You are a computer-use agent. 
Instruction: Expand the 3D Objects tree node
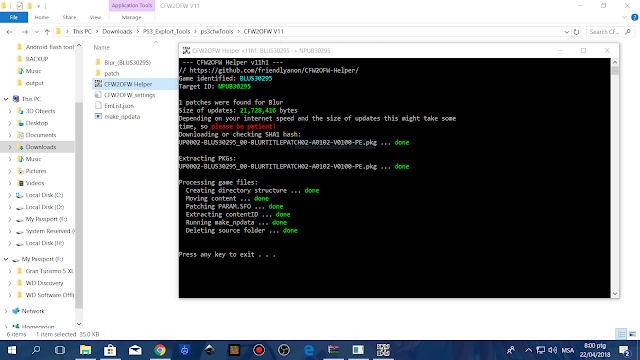point(10,111)
